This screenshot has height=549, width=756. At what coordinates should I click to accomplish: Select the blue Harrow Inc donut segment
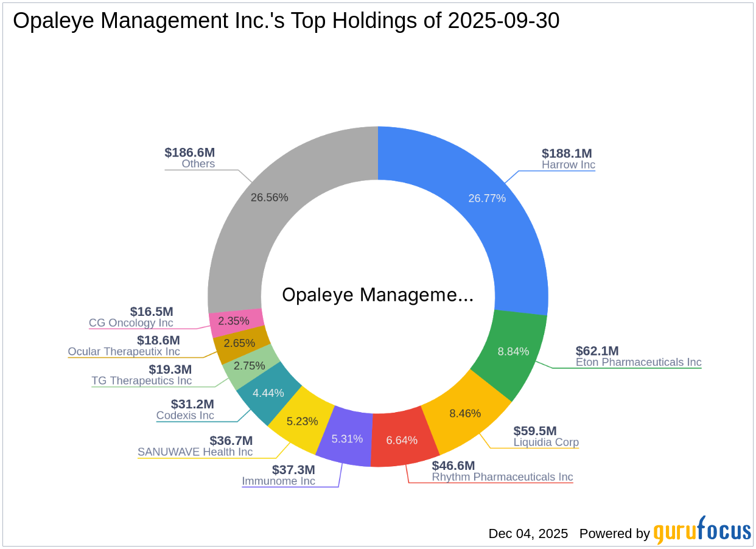click(x=487, y=198)
